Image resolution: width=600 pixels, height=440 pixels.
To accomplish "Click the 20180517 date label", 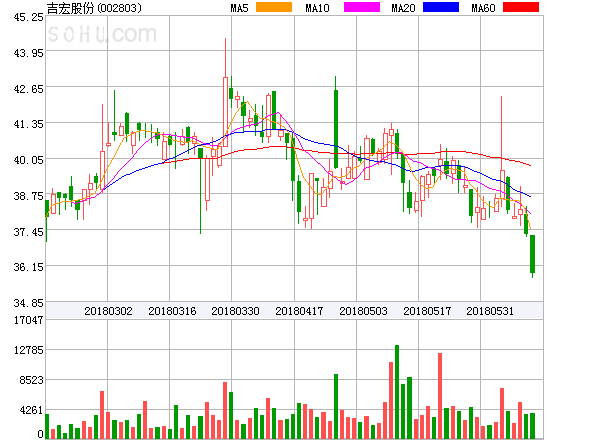I will point(427,311).
